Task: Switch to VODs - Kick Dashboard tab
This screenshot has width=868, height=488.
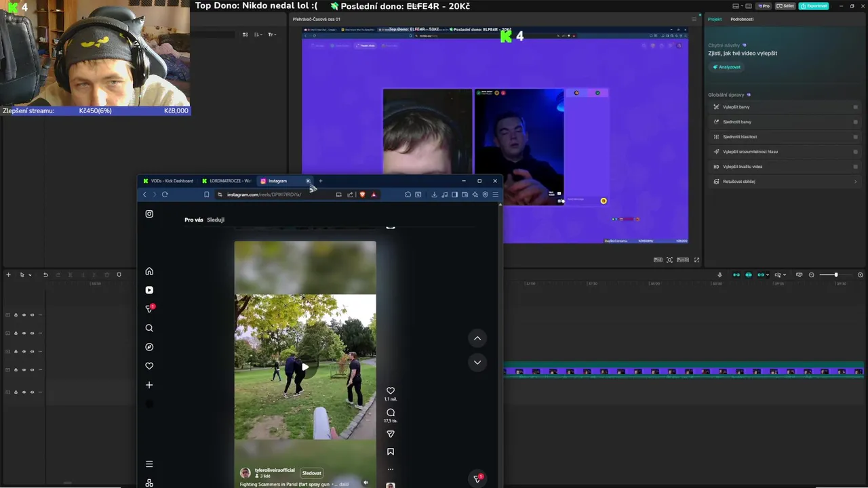Action: click(x=170, y=181)
